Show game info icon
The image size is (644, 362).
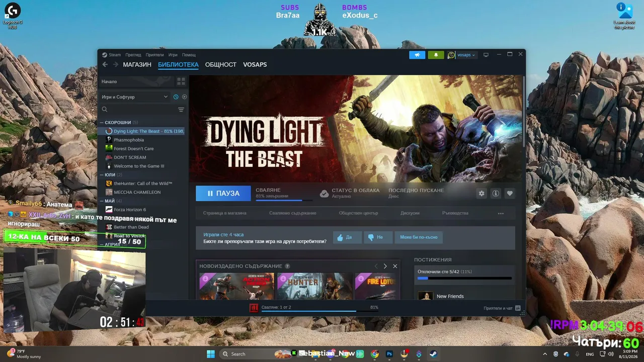pos(496,193)
